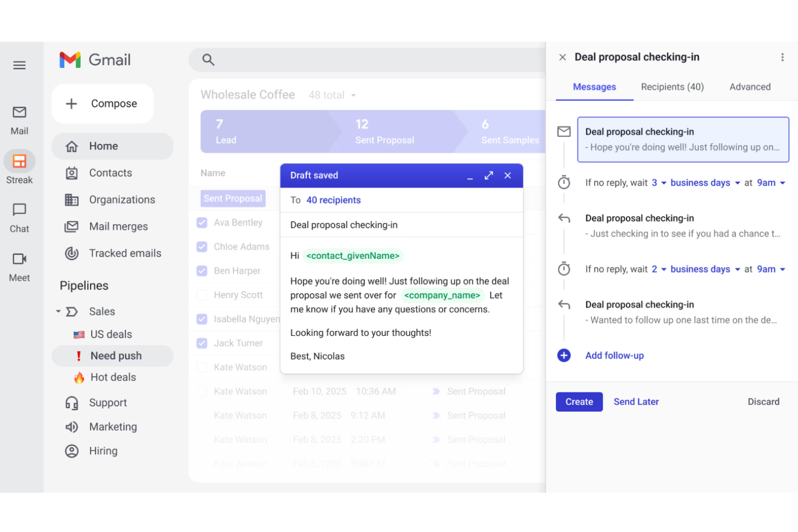Open the 9am dropdown on the 3 business days row
Viewport: 798px width, 532px height.
click(x=771, y=183)
